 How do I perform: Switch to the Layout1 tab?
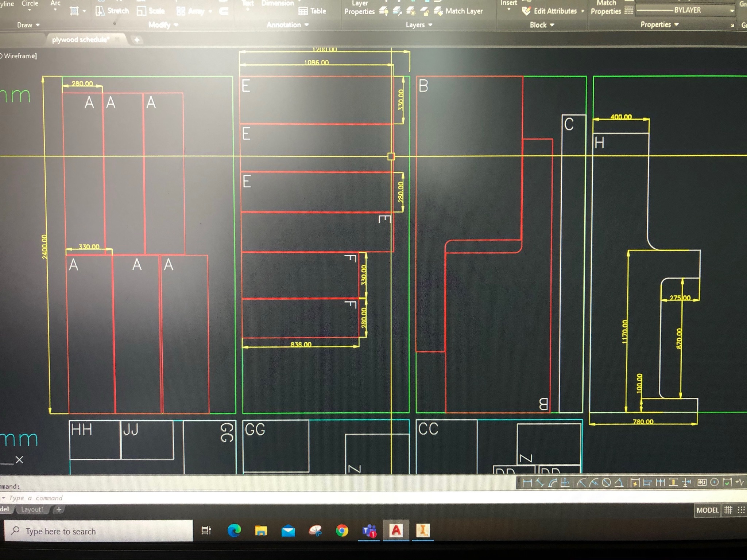pos(32,509)
